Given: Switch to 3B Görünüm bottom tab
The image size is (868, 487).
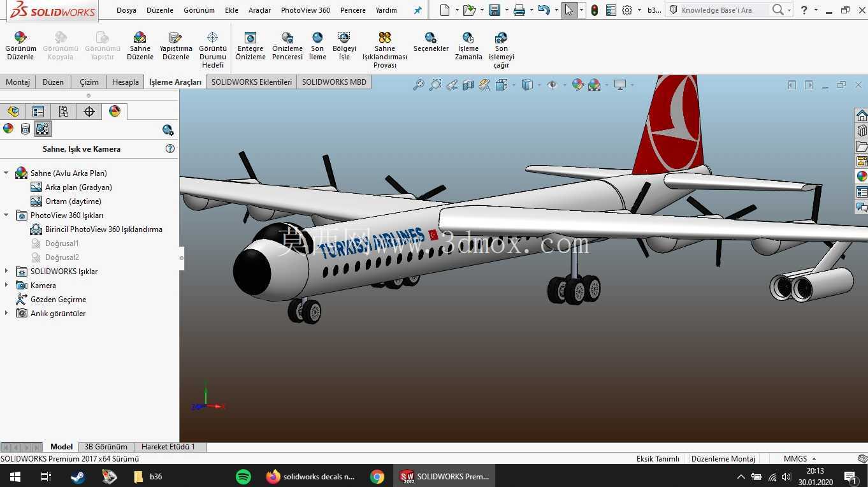Looking at the screenshot, I should [106, 447].
